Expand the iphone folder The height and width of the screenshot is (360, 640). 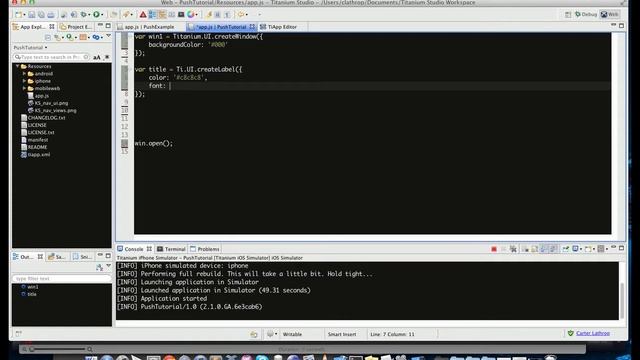point(24,81)
